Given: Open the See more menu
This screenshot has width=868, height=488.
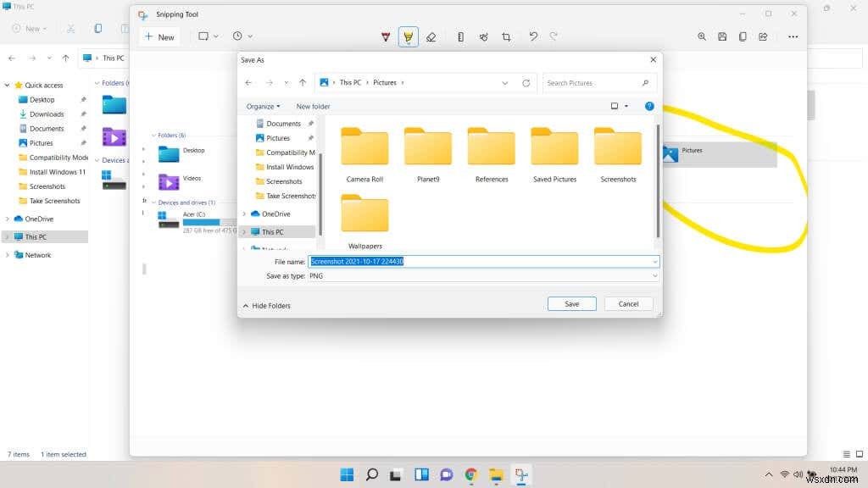Looking at the screenshot, I should pos(793,36).
